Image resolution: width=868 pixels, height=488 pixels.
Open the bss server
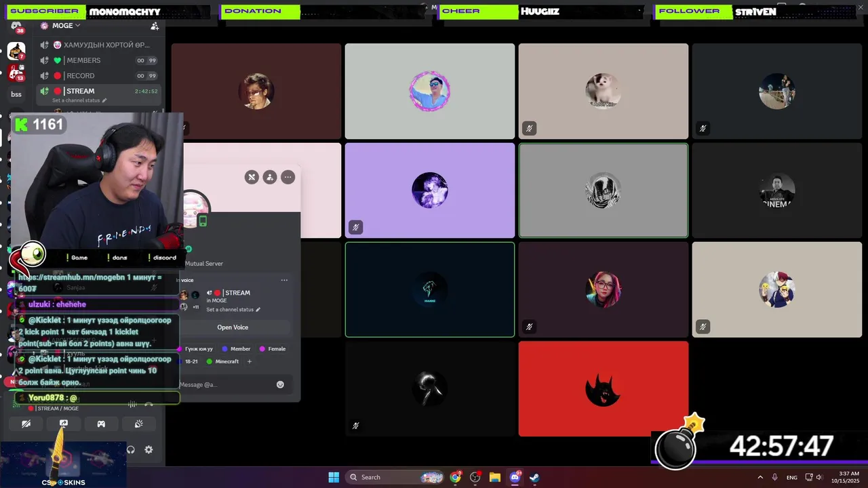16,94
